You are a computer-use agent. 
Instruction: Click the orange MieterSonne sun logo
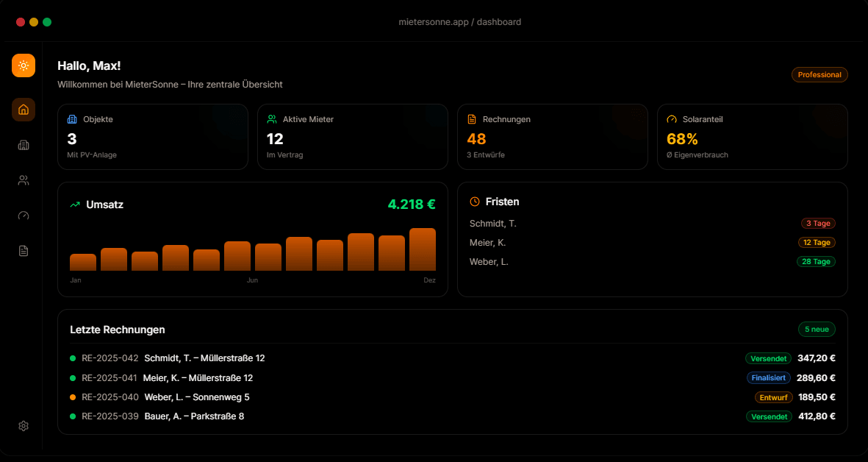23,65
